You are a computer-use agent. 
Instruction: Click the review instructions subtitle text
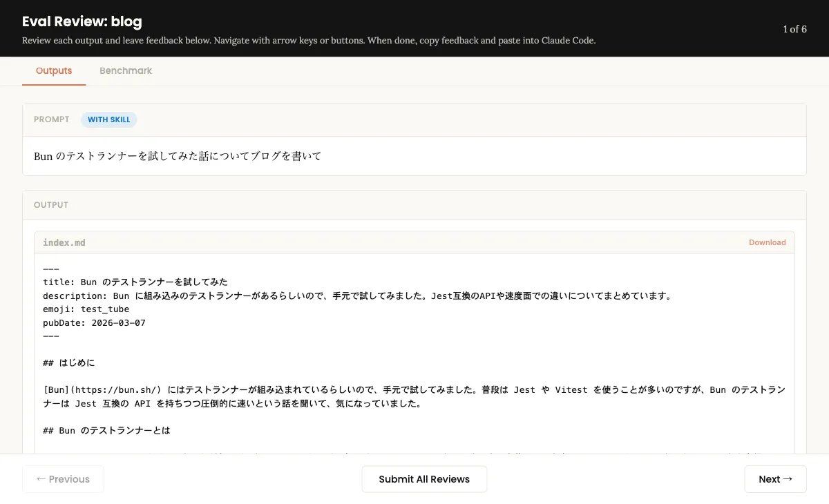point(309,41)
